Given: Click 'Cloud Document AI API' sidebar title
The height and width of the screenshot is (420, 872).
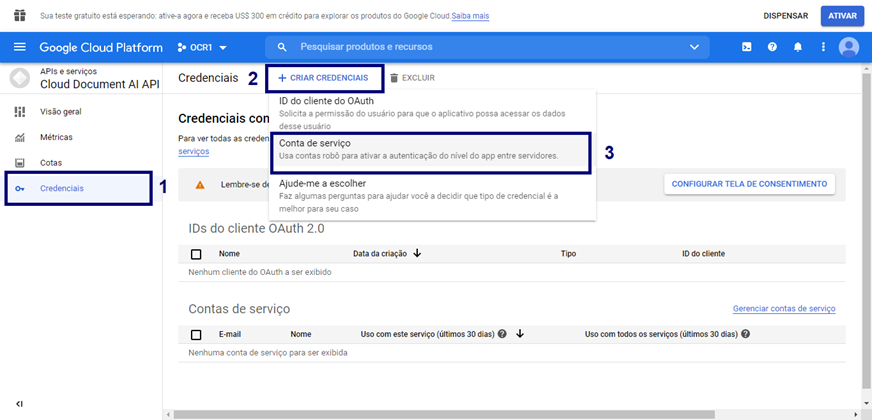Looking at the screenshot, I should (x=100, y=85).
